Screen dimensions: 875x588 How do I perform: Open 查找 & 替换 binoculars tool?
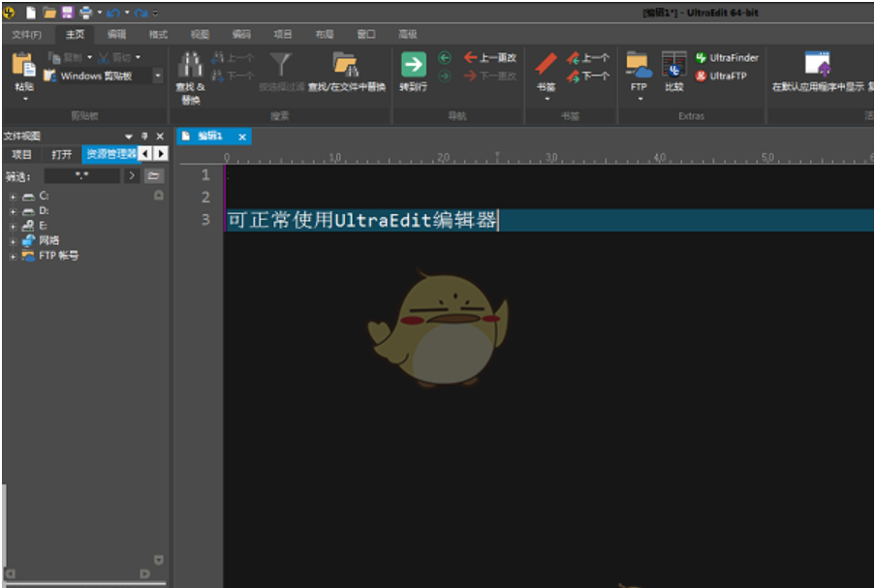click(x=190, y=65)
